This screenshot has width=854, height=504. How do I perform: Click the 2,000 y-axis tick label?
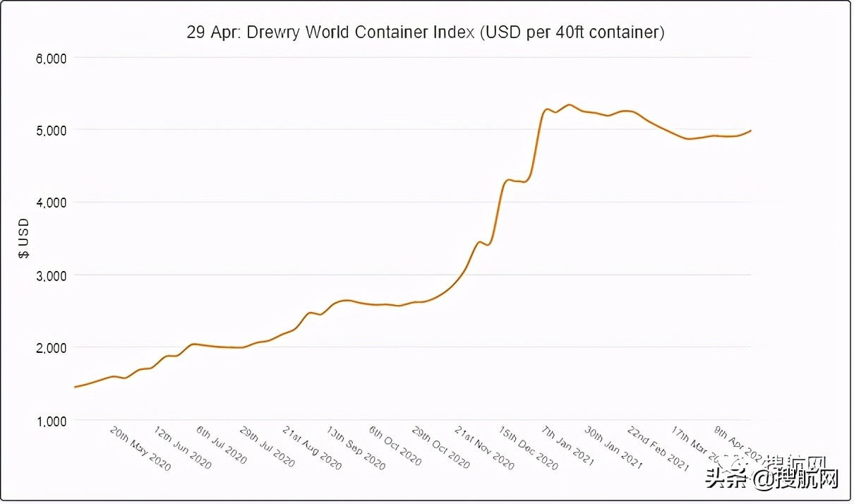51,348
